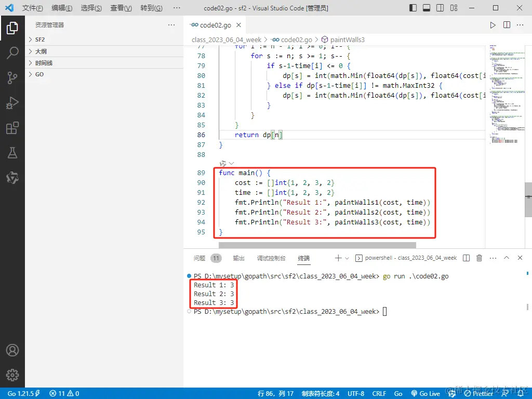Click 'return dp[n]' code line

coord(259,135)
